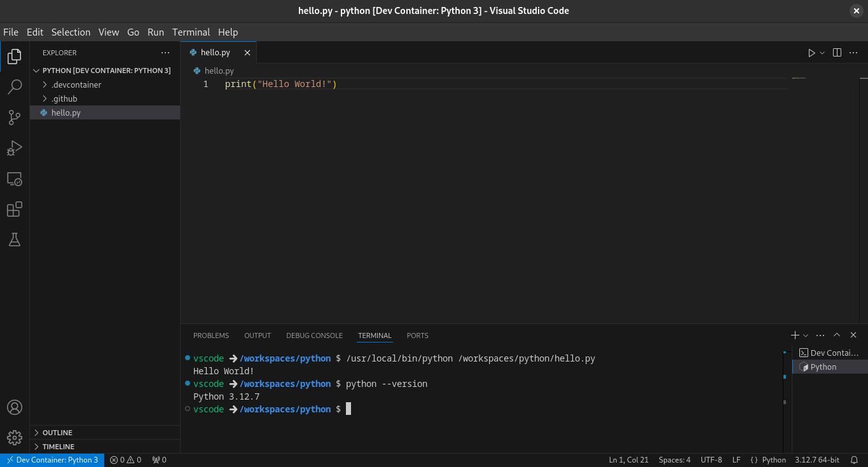Open the Remote Explorer view
The height and width of the screenshot is (467, 868).
click(15, 179)
